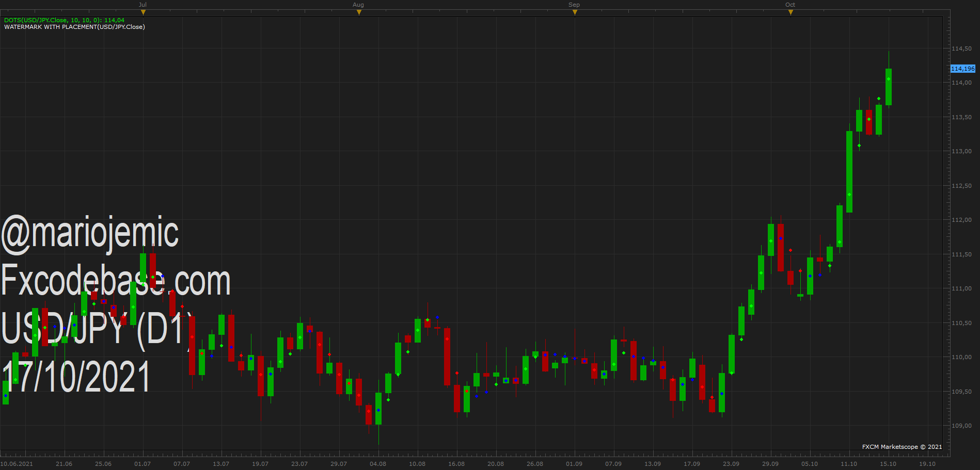The width and height of the screenshot is (980, 470).
Task: Select the WATERMARK WITH PLACEMENT indicator label
Action: click(x=74, y=27)
